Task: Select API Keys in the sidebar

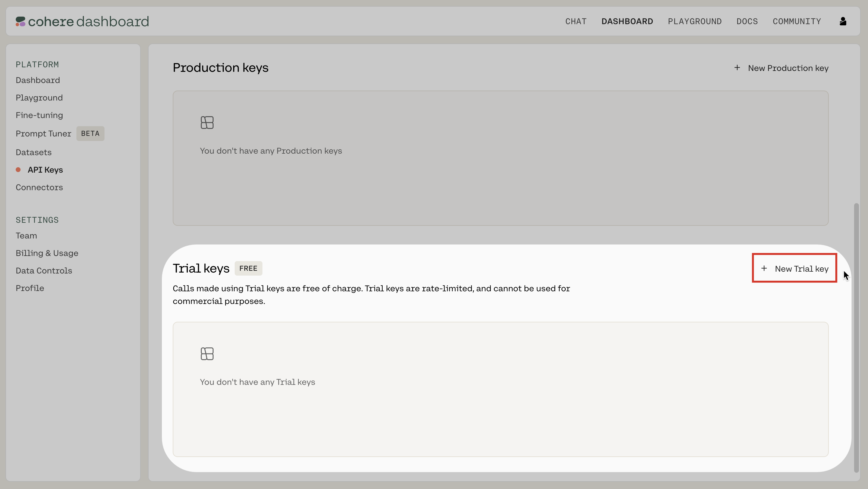Action: click(45, 170)
